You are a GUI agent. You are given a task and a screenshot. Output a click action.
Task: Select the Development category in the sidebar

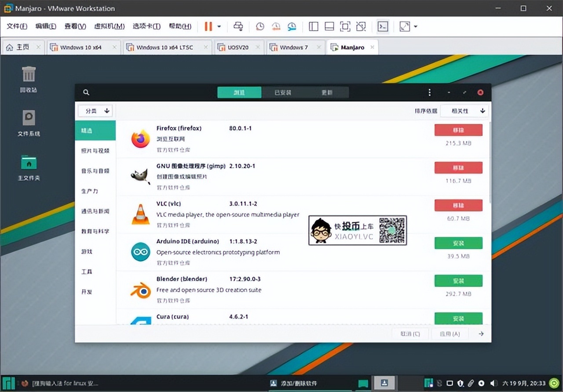pyautogui.click(x=95, y=292)
